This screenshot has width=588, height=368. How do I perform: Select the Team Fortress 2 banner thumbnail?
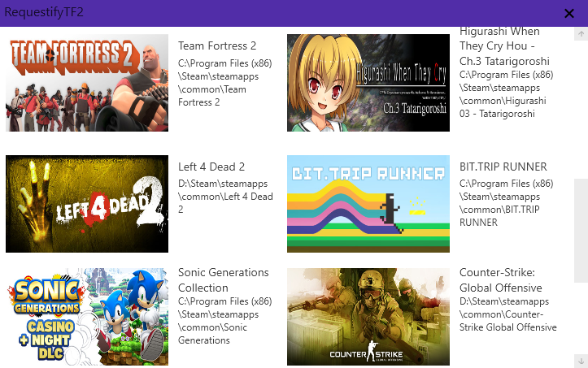pyautogui.click(x=87, y=83)
